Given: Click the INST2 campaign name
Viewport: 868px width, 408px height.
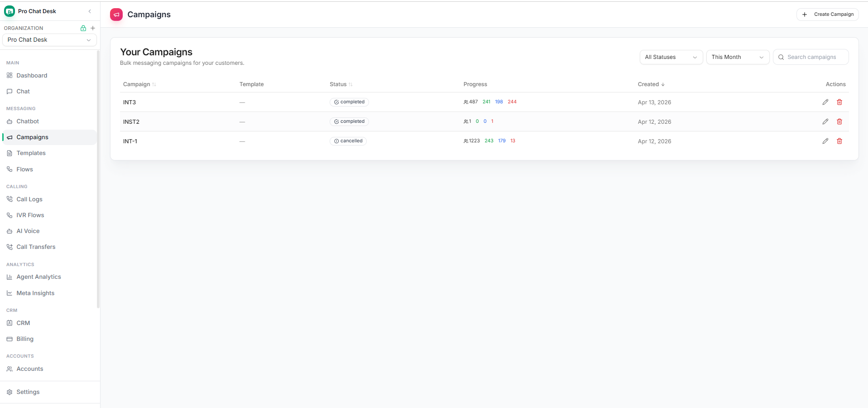Looking at the screenshot, I should pos(131,122).
